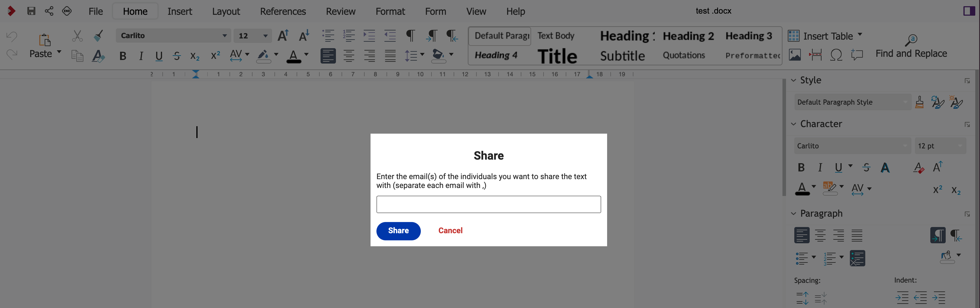
Task: Click the fill format bucket in Style panel
Action: (919, 102)
